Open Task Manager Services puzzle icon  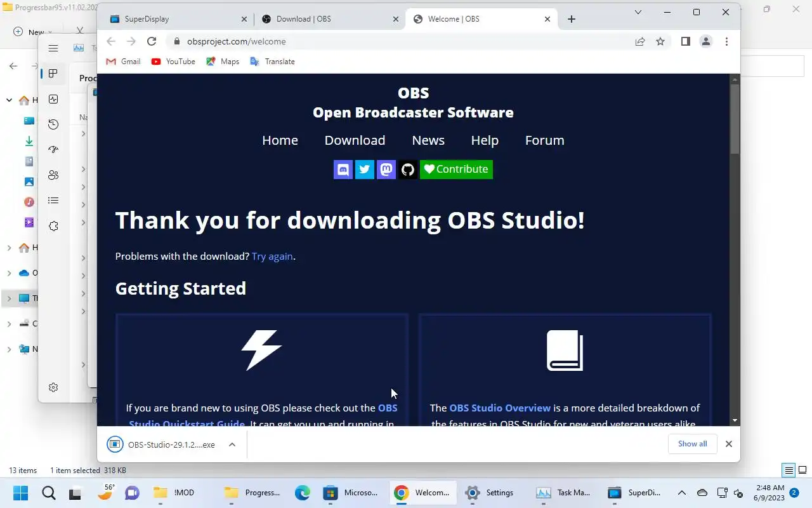[53, 226]
